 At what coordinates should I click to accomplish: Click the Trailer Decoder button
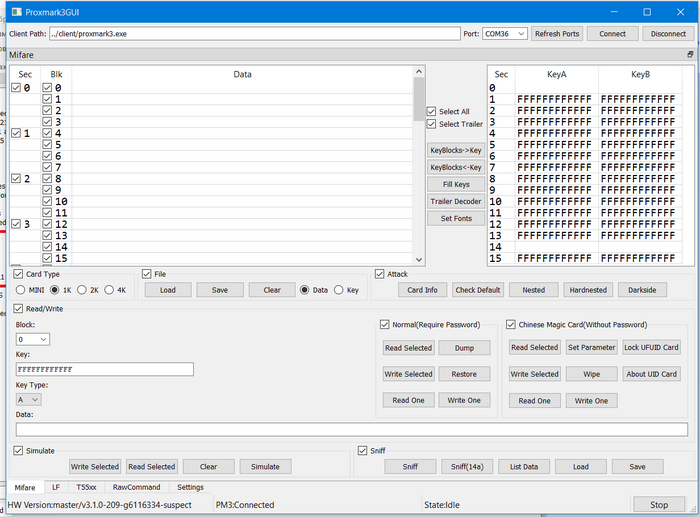(456, 201)
